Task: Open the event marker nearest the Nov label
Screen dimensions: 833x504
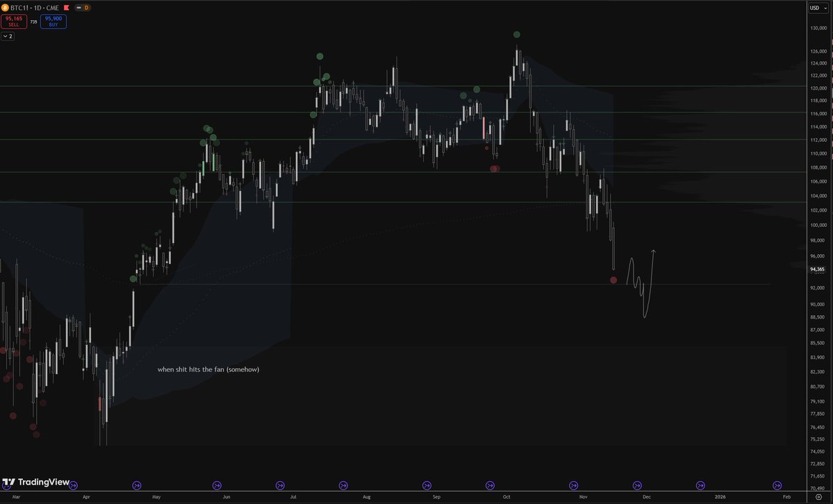Action: pyautogui.click(x=573, y=485)
